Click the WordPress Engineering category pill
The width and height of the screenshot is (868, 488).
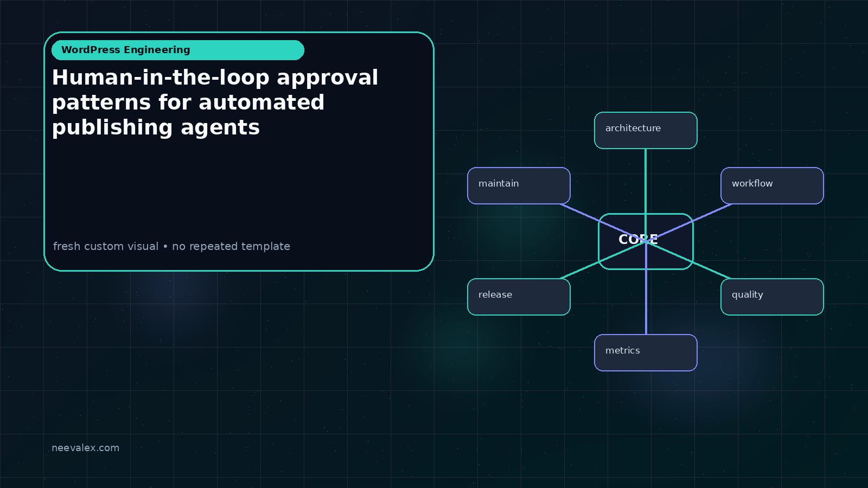pos(178,50)
